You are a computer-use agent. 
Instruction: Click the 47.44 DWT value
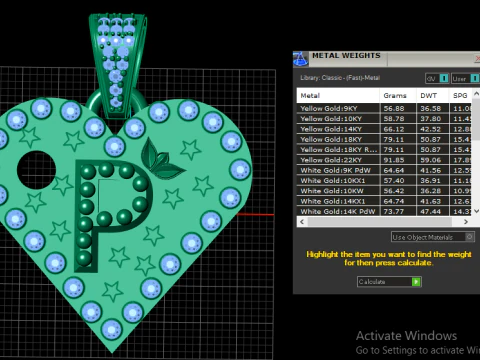coord(430,211)
